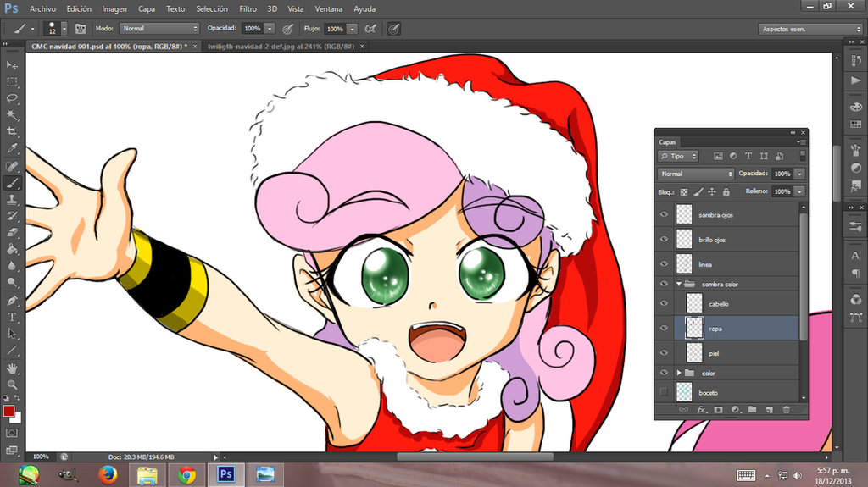The width and height of the screenshot is (868, 487).
Task: Open the Aspectos esen. workspace dropdown
Action: tap(810, 29)
